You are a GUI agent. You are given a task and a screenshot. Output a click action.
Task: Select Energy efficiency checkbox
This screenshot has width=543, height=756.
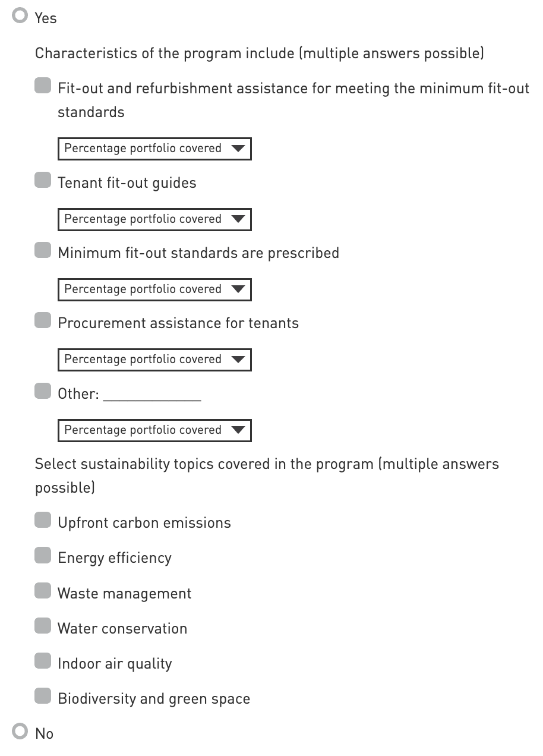(x=43, y=556)
